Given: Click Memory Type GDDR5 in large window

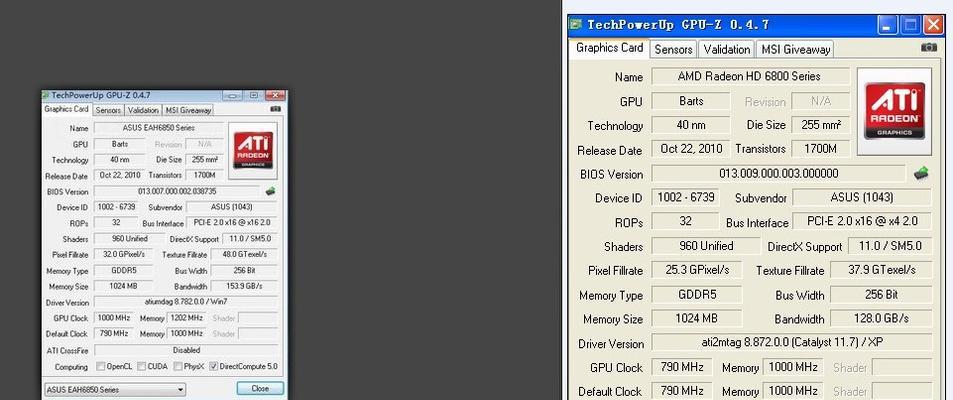Looking at the screenshot, I should point(697,294).
